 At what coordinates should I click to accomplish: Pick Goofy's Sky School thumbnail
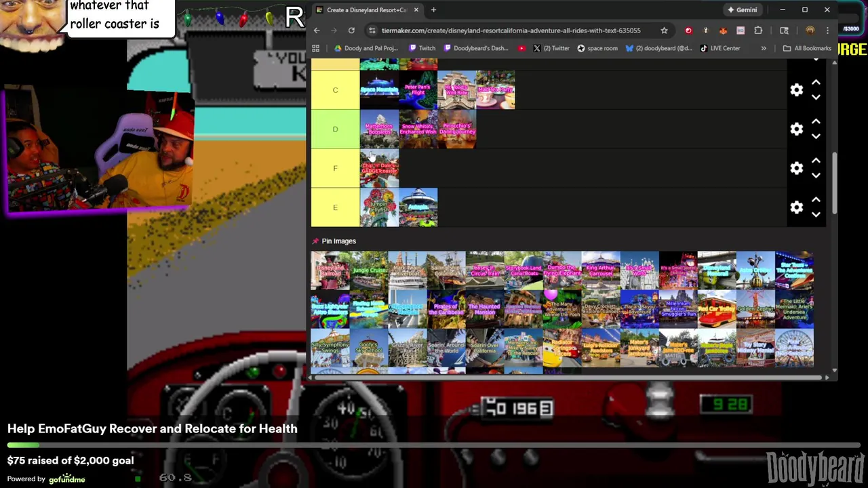coord(369,348)
